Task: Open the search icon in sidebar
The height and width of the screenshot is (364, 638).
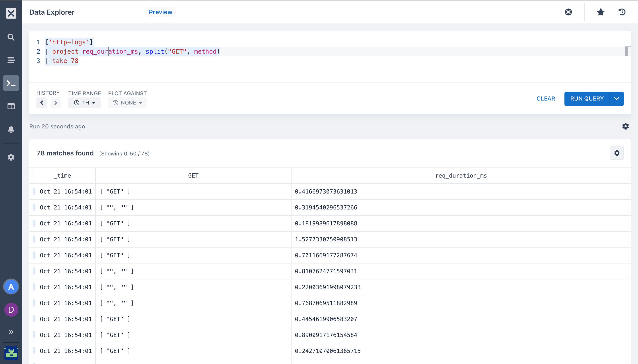Action: click(11, 37)
